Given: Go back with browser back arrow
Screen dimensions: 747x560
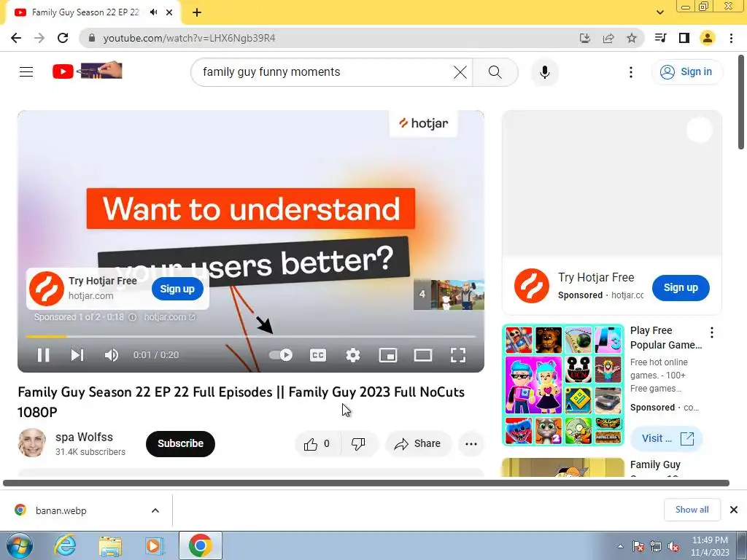Looking at the screenshot, I should pyautogui.click(x=16, y=38).
